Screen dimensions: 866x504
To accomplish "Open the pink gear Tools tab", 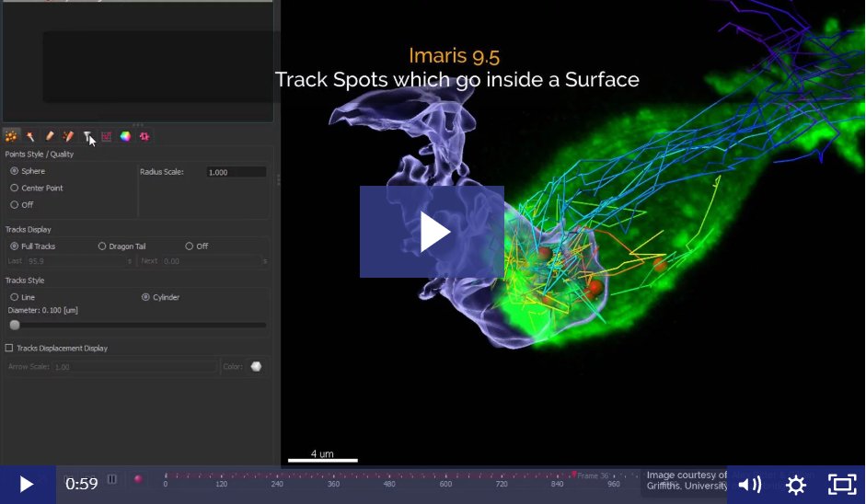I will pyautogui.click(x=144, y=136).
